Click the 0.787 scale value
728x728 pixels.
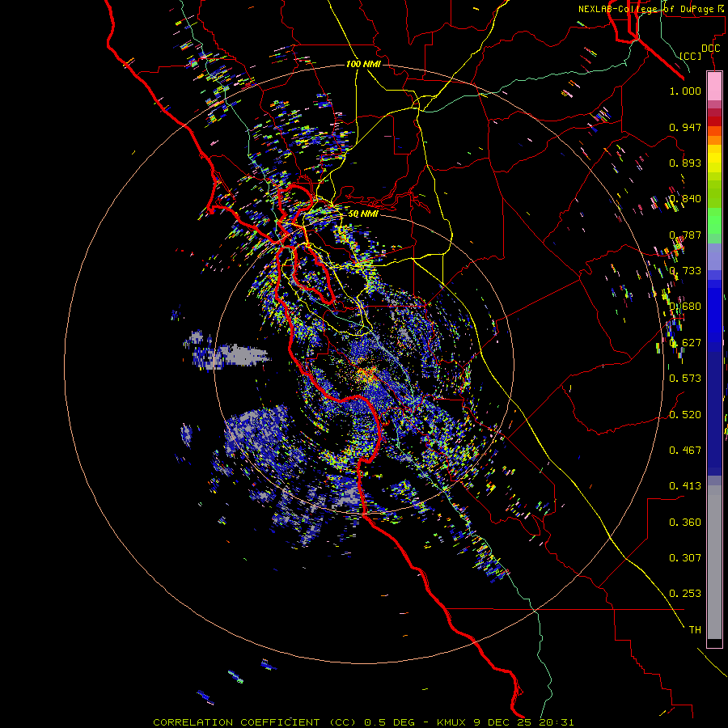click(685, 235)
